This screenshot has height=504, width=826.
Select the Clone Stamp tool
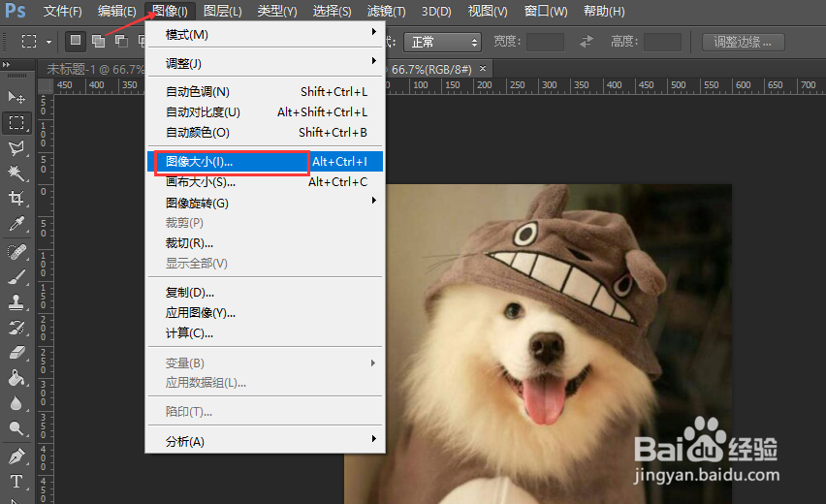(x=16, y=302)
